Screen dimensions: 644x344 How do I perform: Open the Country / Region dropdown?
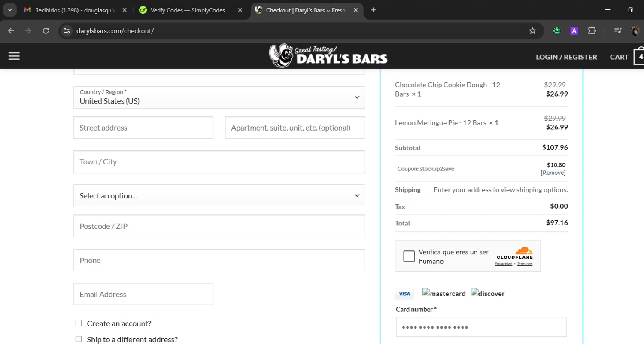tap(219, 97)
